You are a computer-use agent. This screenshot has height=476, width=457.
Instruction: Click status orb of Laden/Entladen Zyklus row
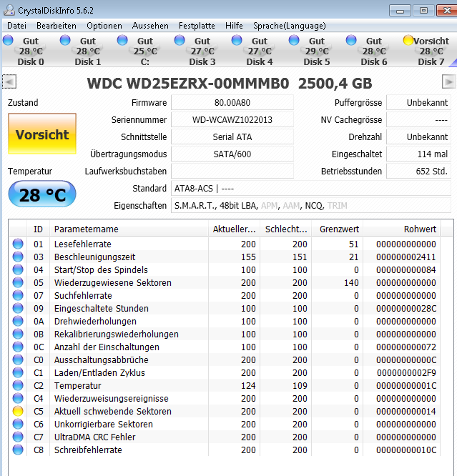(18, 372)
